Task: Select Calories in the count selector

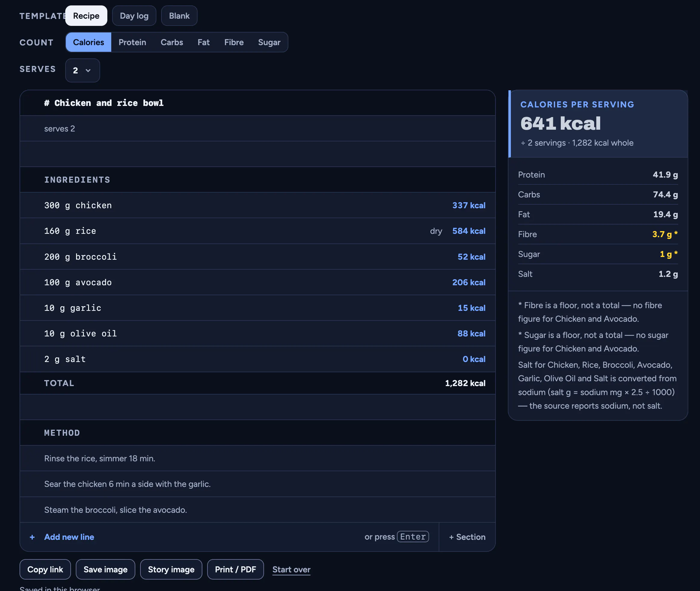Action: pyautogui.click(x=88, y=42)
